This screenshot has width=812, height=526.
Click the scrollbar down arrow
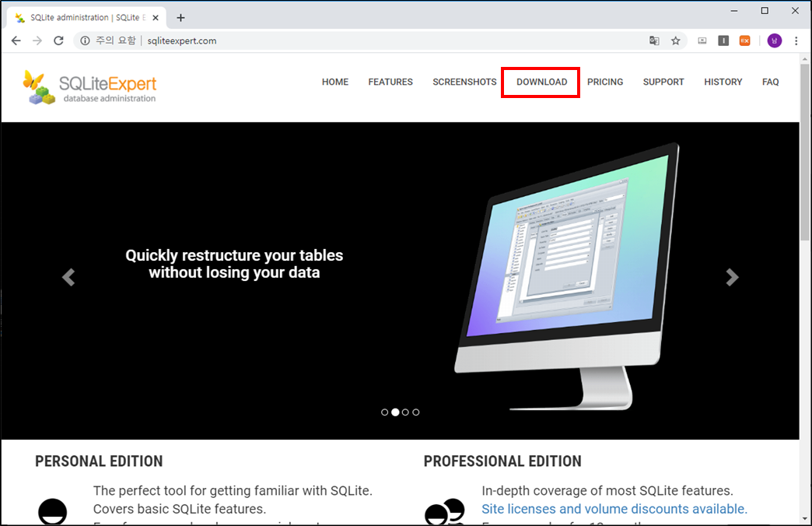tap(805, 519)
